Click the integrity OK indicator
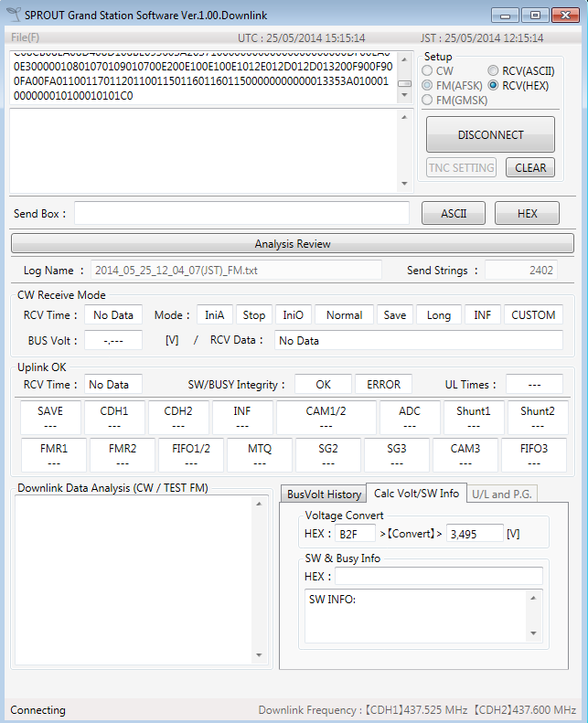Viewport: 588px width, 723px height. 323,384
